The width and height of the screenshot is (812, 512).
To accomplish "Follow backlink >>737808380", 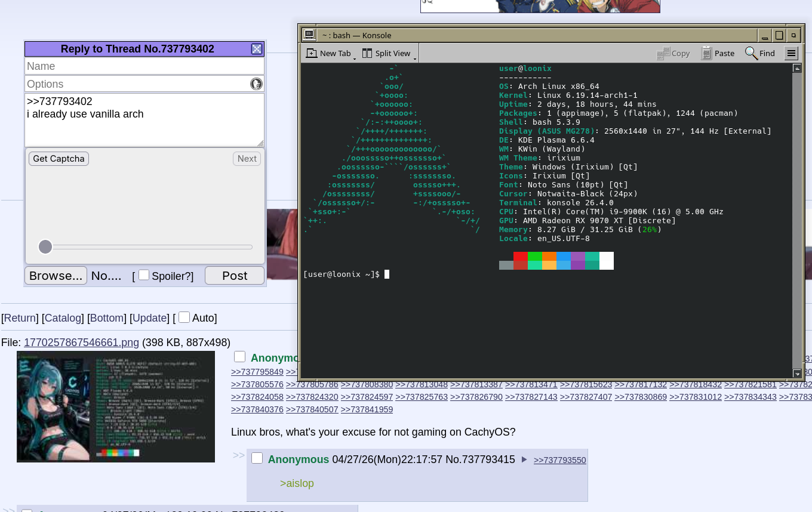I will (x=367, y=384).
